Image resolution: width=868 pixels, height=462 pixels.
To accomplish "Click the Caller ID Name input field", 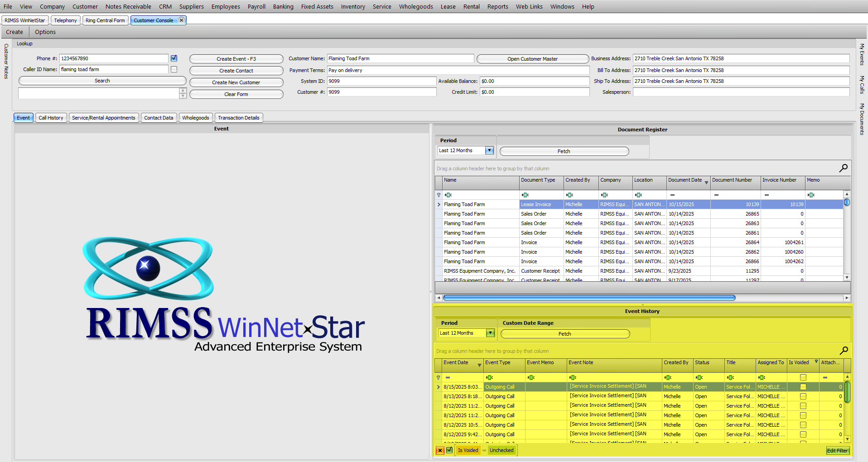I will tap(114, 69).
